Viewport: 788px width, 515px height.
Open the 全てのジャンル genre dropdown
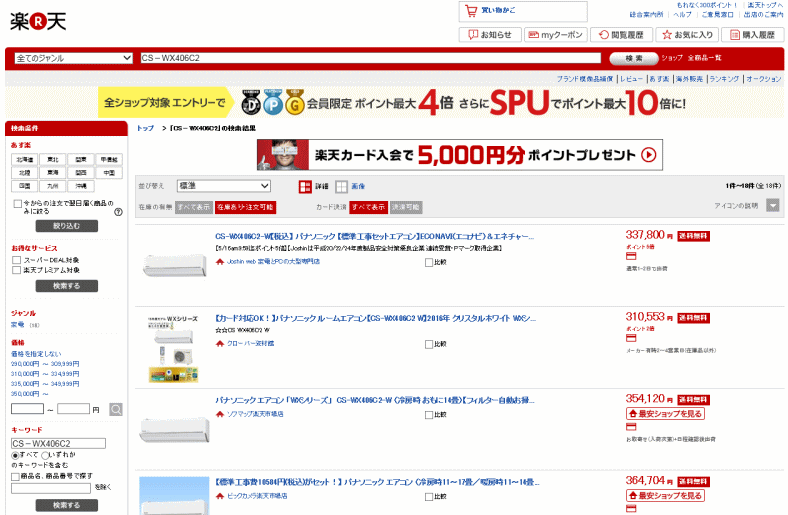coord(73,58)
